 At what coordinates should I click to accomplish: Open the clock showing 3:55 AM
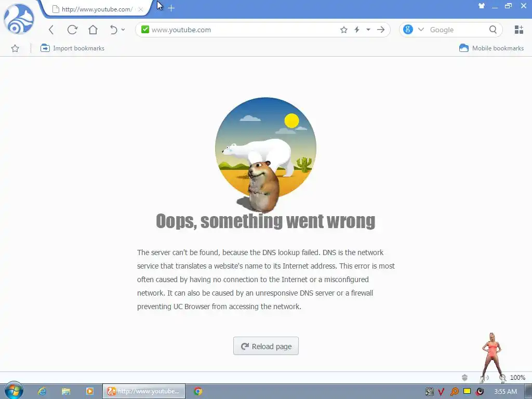(506, 392)
